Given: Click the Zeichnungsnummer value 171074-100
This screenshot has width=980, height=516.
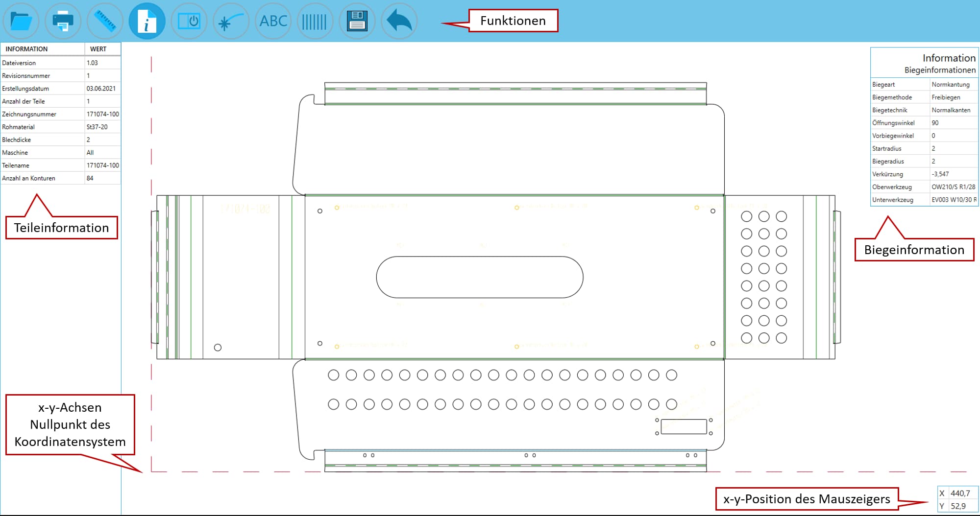Looking at the screenshot, I should pos(102,114).
